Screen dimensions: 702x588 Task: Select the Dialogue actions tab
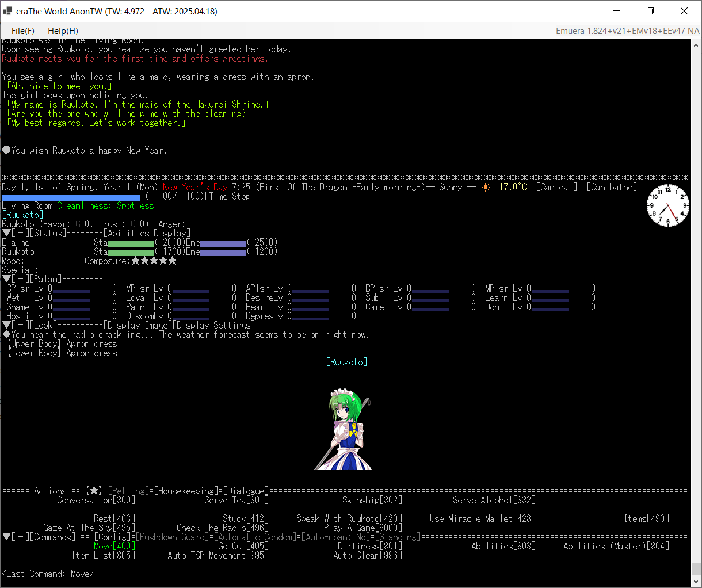(x=246, y=491)
